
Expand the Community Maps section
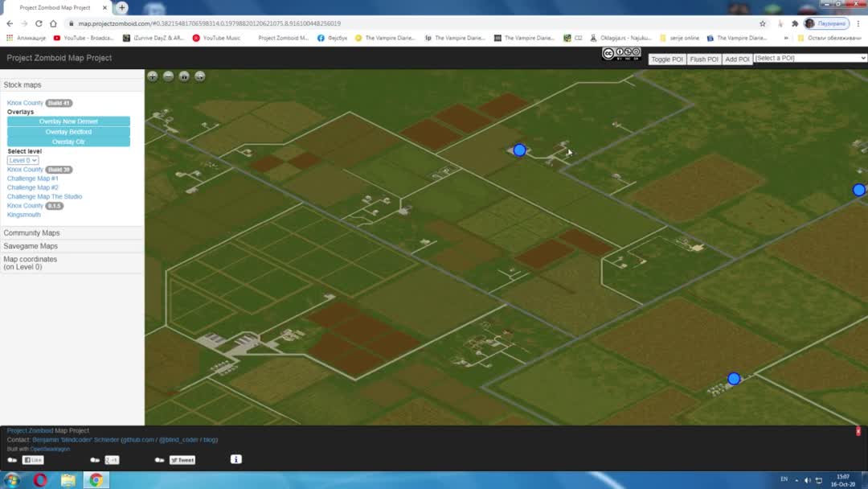click(32, 232)
